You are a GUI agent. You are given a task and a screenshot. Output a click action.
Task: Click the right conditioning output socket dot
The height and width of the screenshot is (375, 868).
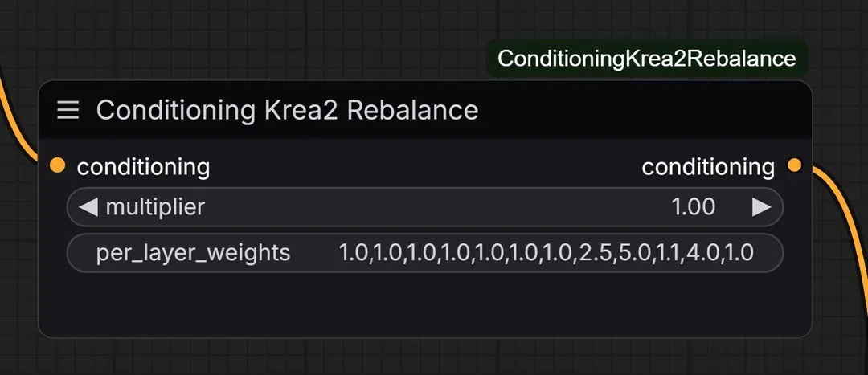pyautogui.click(x=794, y=165)
